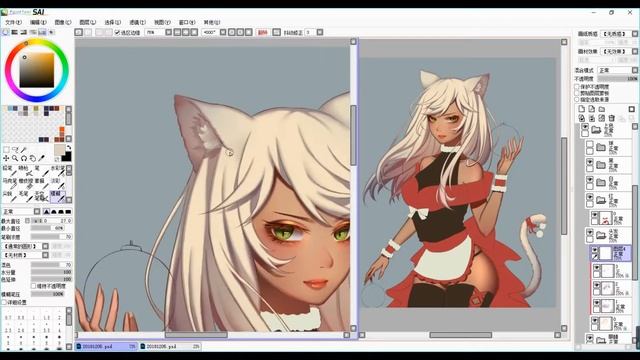Screen dimensions: 640x360
Task: Choose the 马克笔 marker tool
Action: coord(9,184)
